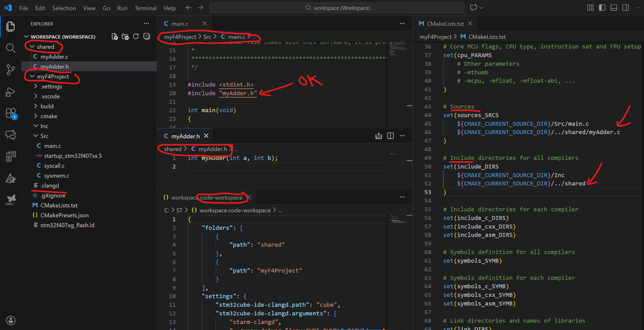This screenshot has width=644, height=330.
Task: Click New File icon in workspace header
Action: pyautogui.click(x=115, y=37)
